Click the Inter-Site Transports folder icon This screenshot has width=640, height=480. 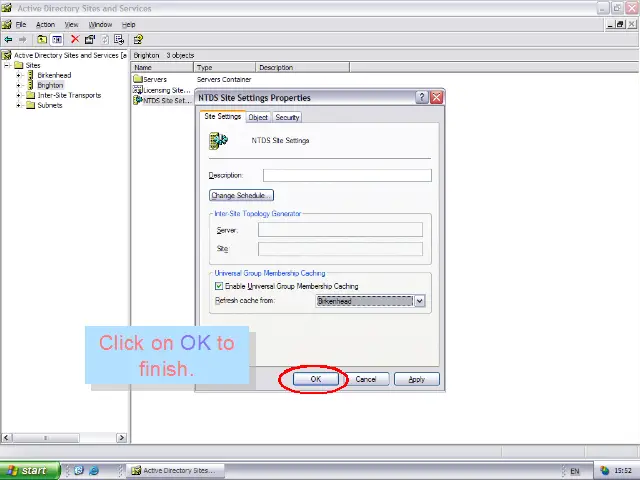coord(31,95)
